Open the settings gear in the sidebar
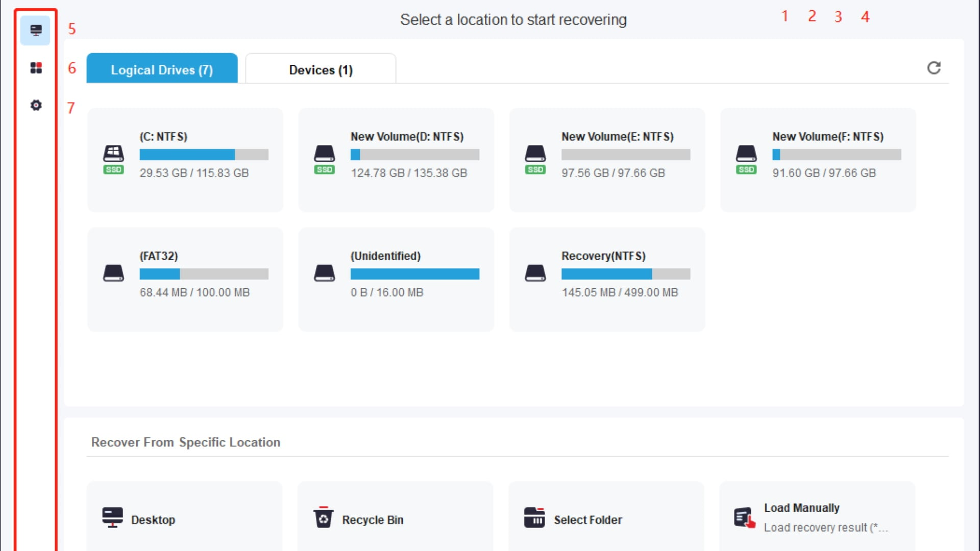980x551 pixels. coord(36,105)
